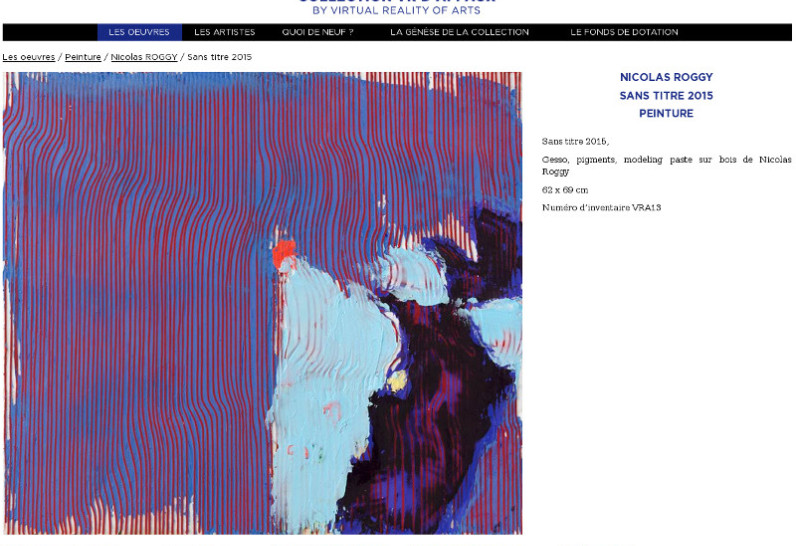Open Le fonds de dotation menu item
This screenshot has height=546, width=796.
point(624,32)
